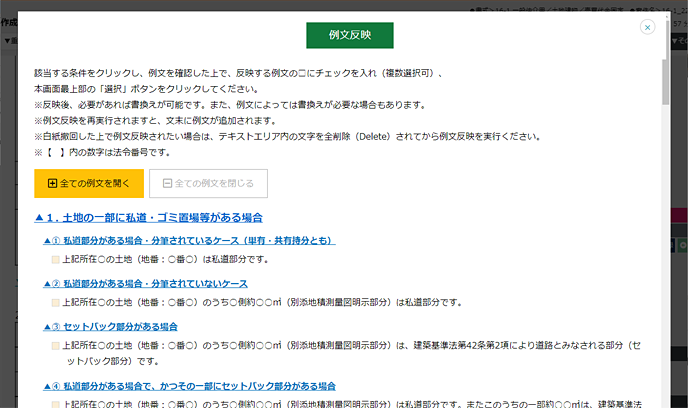Click the 全ての例文を閉じる button
This screenshot has height=408, width=688.
click(x=208, y=183)
